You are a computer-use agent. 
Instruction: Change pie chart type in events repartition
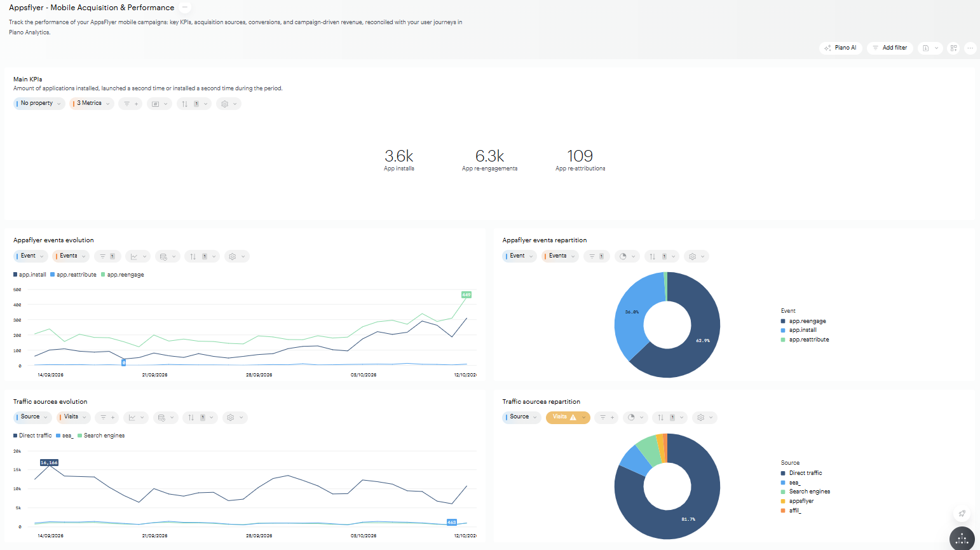point(627,256)
